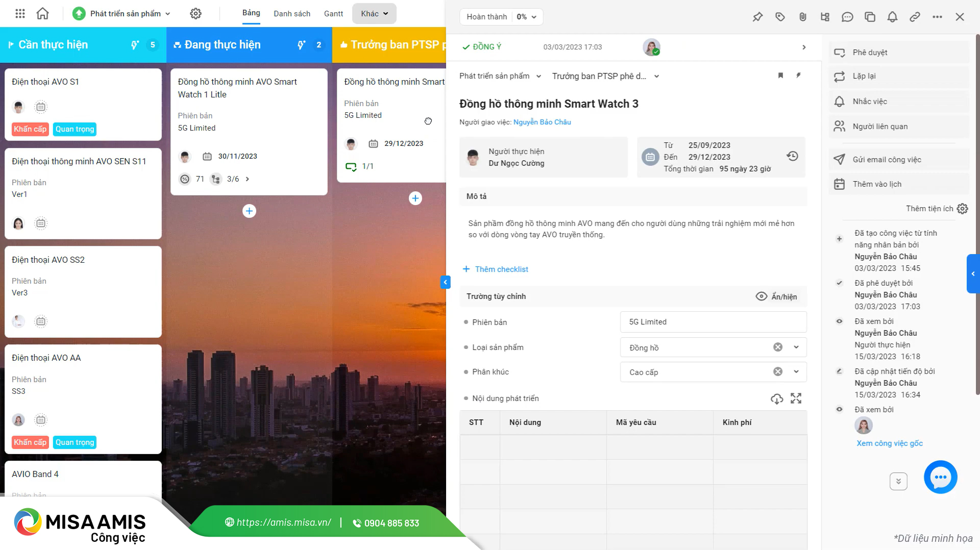Expand Nội dung phát triển table fullscreen
Viewport: 980px width, 550px height.
[x=796, y=398]
